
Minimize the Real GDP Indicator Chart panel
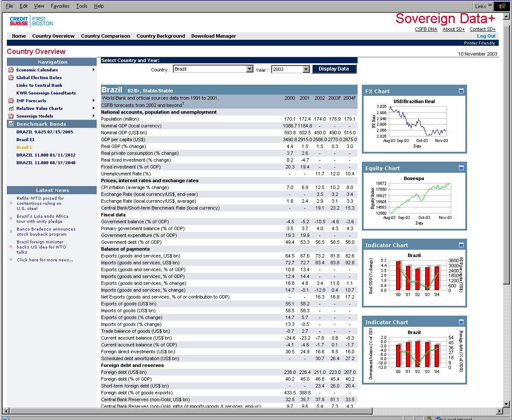(461, 245)
